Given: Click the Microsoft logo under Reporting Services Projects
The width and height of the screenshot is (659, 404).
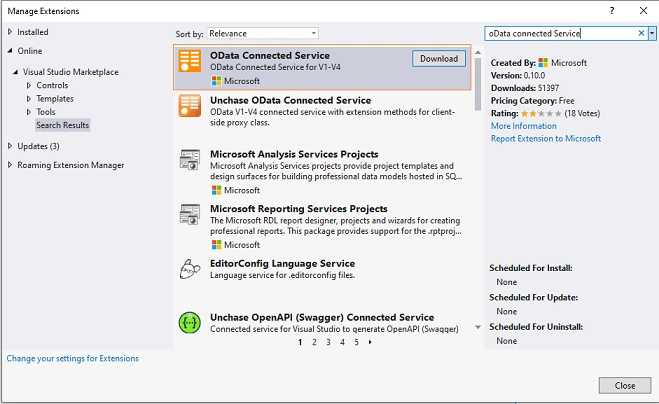Looking at the screenshot, I should 216,245.
